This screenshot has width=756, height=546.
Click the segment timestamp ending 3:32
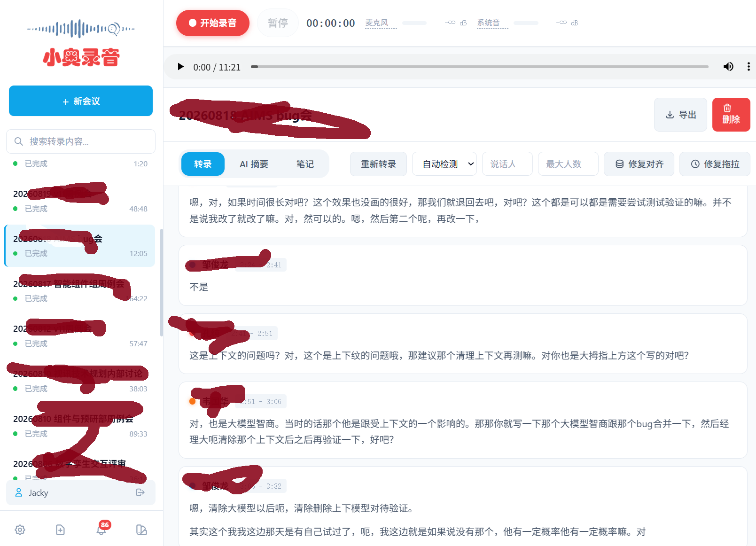261,486
